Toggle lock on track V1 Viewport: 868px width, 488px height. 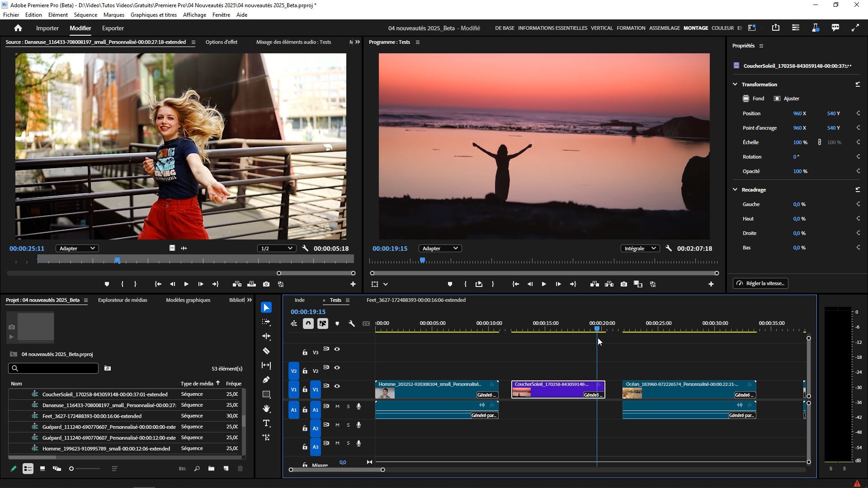point(305,389)
